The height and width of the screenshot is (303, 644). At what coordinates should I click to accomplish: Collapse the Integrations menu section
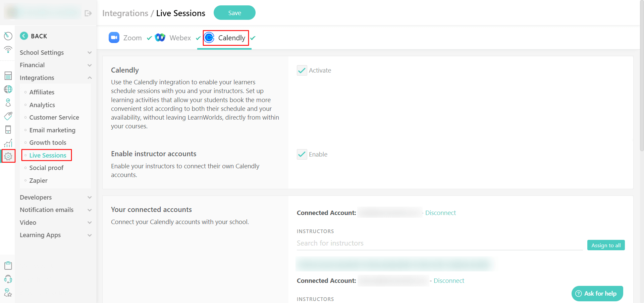pos(56,78)
